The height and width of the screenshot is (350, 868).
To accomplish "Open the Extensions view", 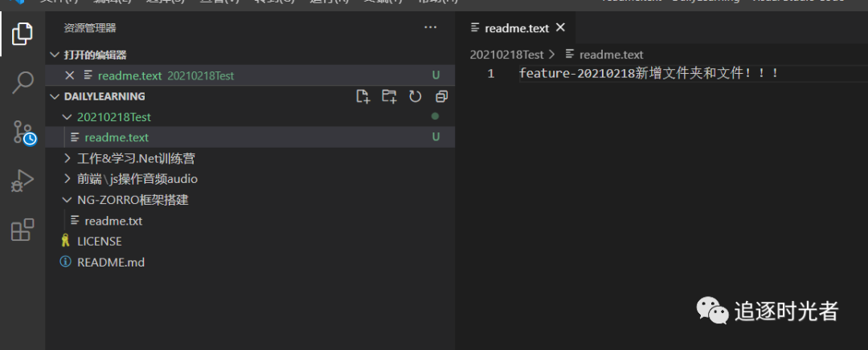I will (x=23, y=230).
